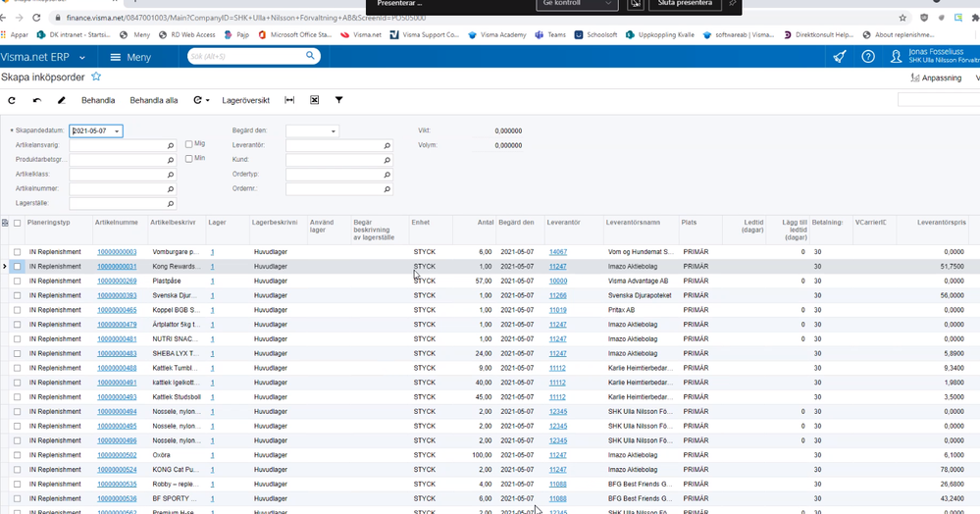Click the filter funnel toolbar icon
Image resolution: width=980 pixels, height=514 pixels.
(x=338, y=100)
